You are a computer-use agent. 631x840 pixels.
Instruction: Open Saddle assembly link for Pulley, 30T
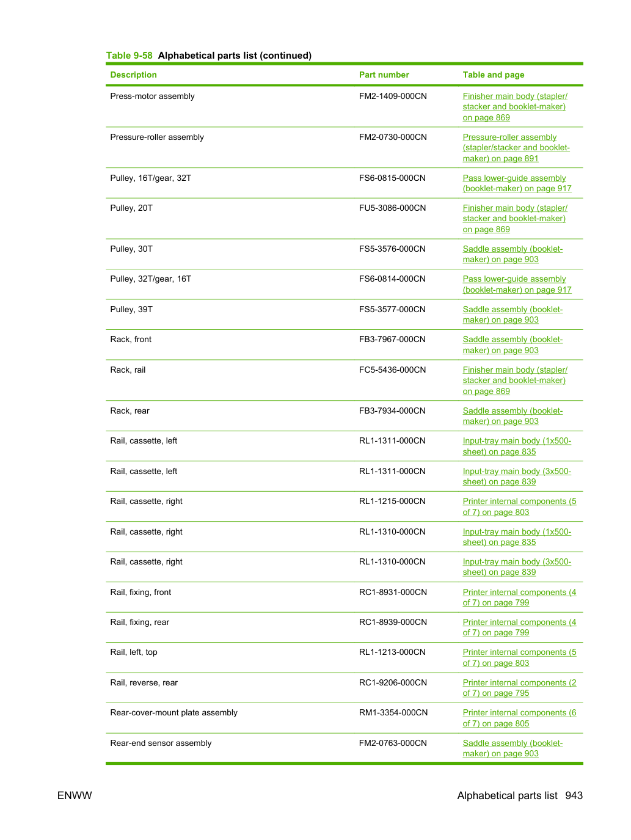click(x=512, y=254)
